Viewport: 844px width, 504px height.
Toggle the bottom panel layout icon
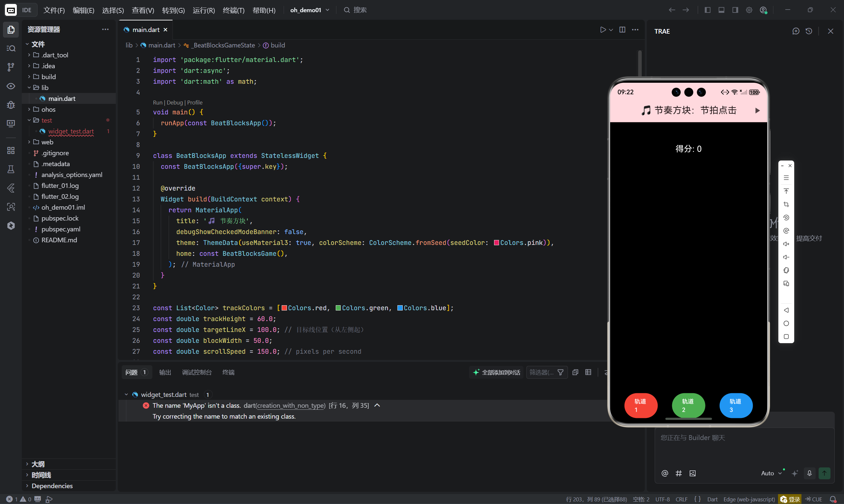(721, 10)
